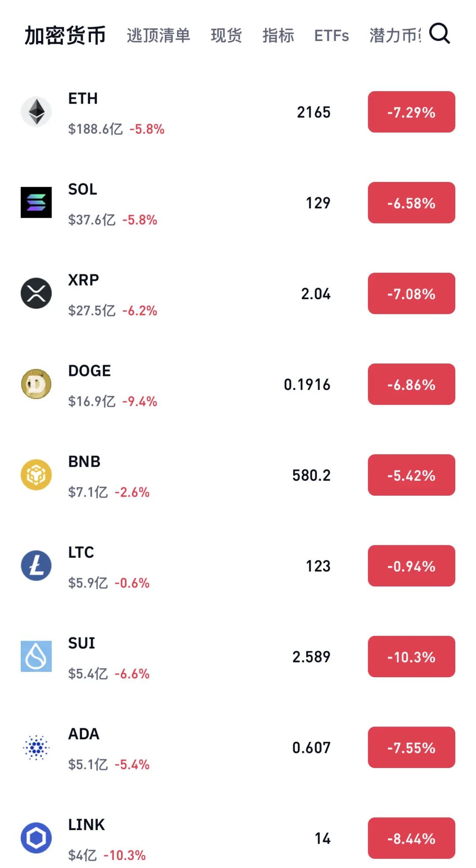Viewport: 476px width, 868px height.
Task: Click the ETH -7.29% change button
Action: click(x=412, y=112)
